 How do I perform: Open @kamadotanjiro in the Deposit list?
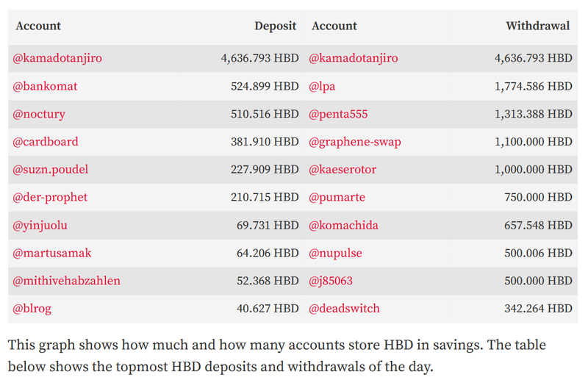point(57,58)
